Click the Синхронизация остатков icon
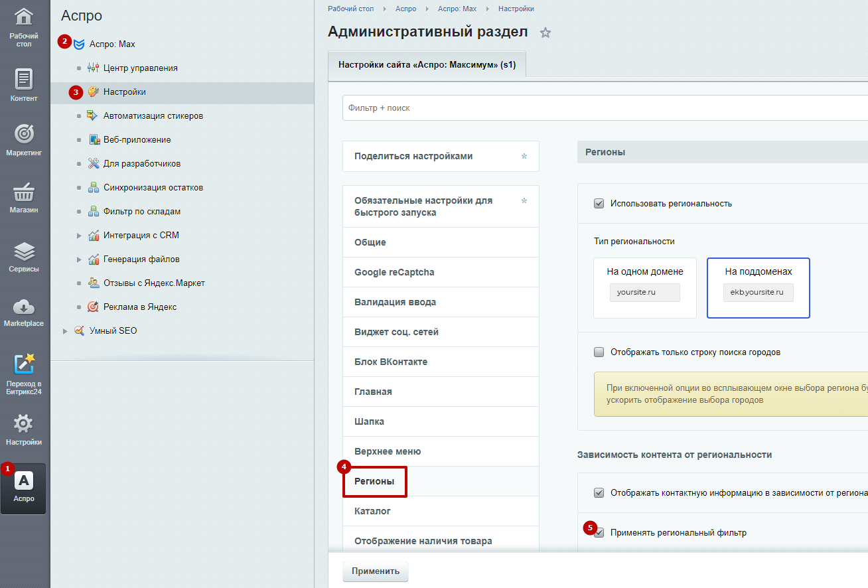The width and height of the screenshot is (868, 588). coord(93,188)
